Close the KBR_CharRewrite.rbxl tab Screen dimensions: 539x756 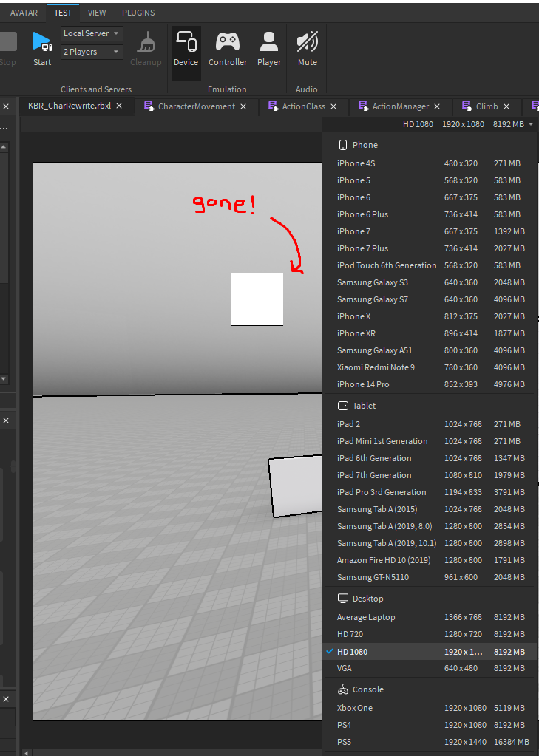coord(119,106)
